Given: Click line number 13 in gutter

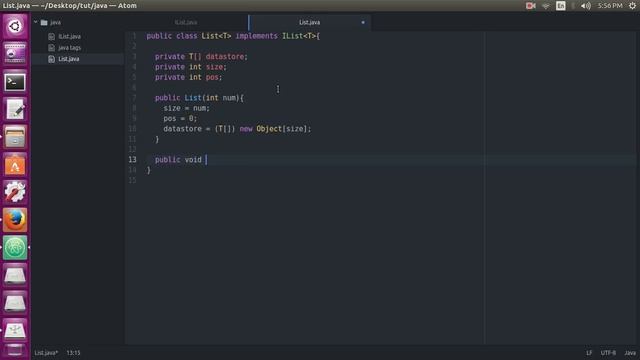Looking at the screenshot, I should [x=133, y=160].
